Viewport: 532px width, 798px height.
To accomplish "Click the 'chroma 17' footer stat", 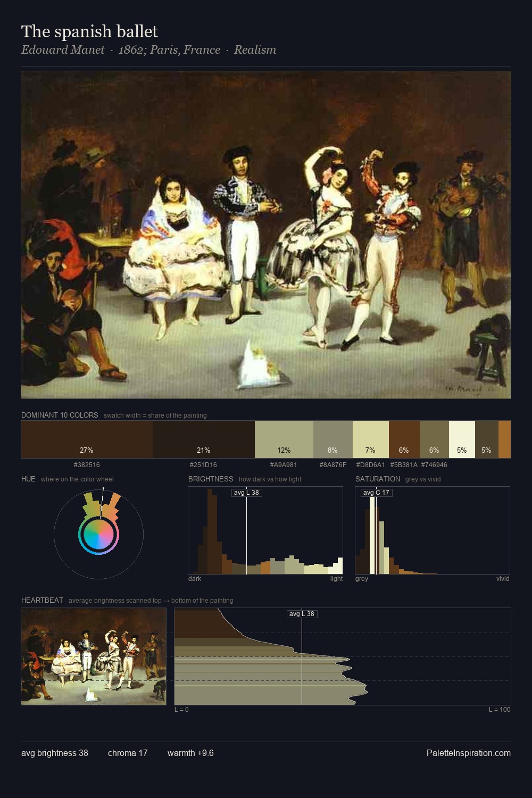I will coord(128,753).
